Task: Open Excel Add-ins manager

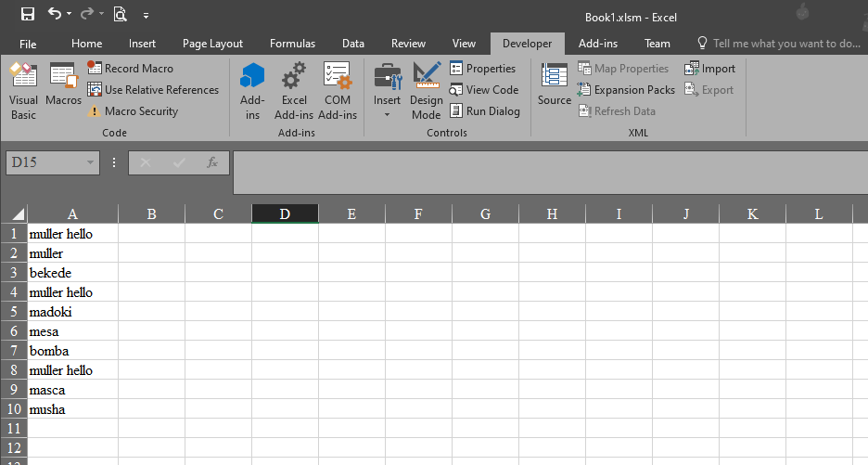Action: (x=293, y=92)
